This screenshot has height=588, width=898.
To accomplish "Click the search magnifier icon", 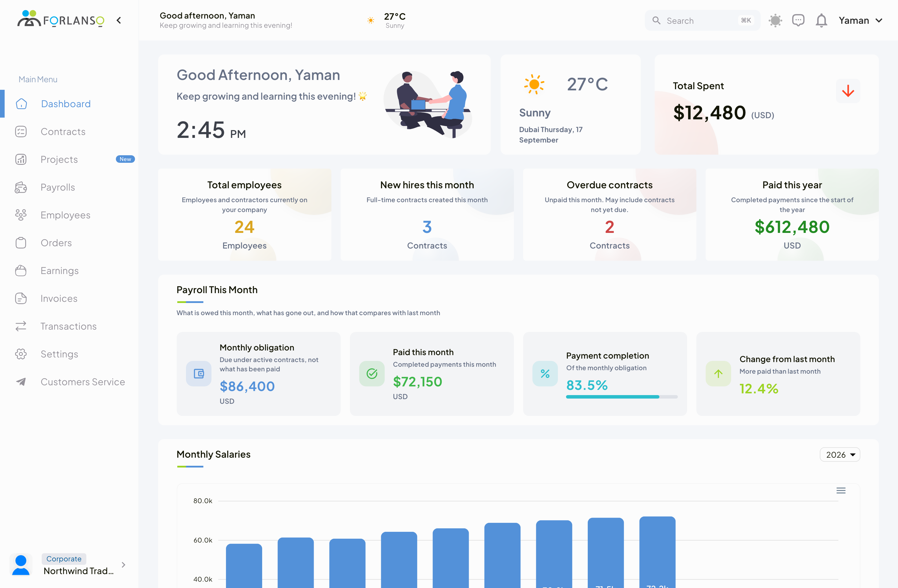I will coord(656,20).
